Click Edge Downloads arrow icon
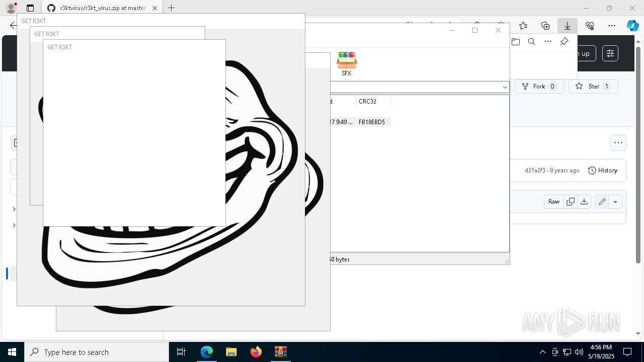 pos(568,26)
